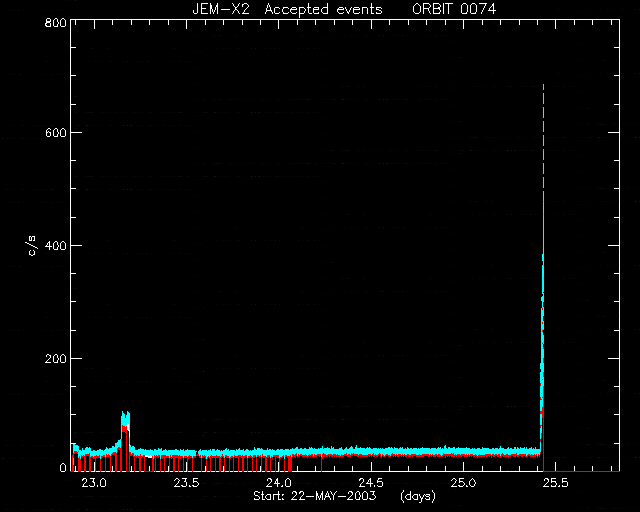
Task: Click the plot title JEM-X2 Accepted events
Action: pos(287,9)
